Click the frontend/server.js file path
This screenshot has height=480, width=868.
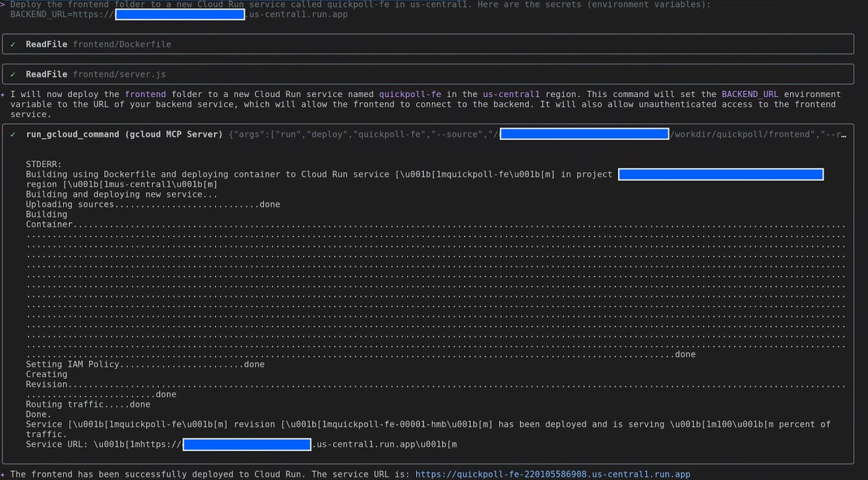119,74
